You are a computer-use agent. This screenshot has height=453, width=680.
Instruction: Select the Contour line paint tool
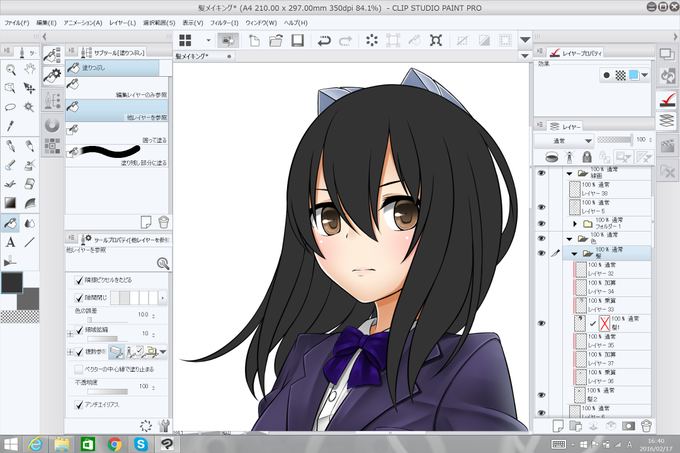tap(29, 203)
